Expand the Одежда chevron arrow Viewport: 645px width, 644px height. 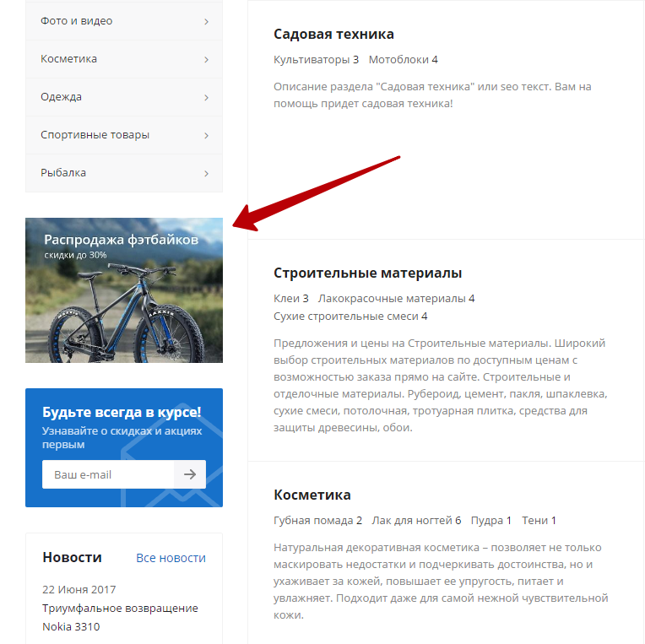[207, 97]
